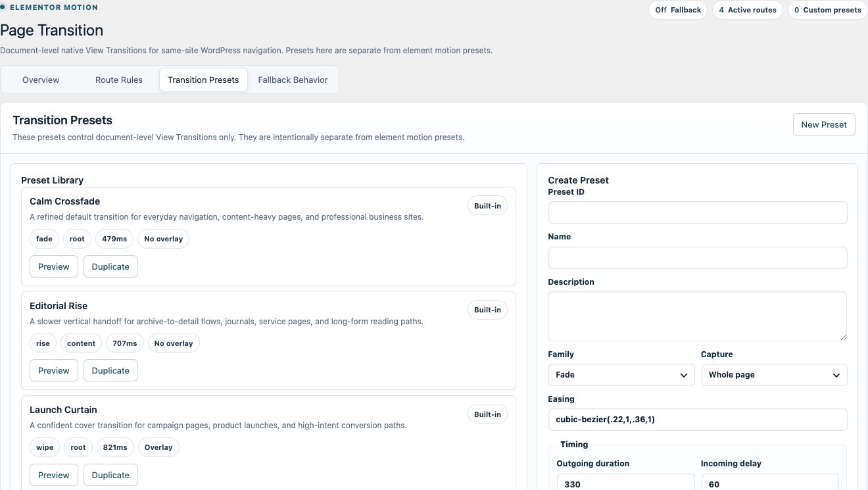This screenshot has width=868, height=490.
Task: Click the fade tag on Calm Crossfade
Action: pyautogui.click(x=45, y=239)
